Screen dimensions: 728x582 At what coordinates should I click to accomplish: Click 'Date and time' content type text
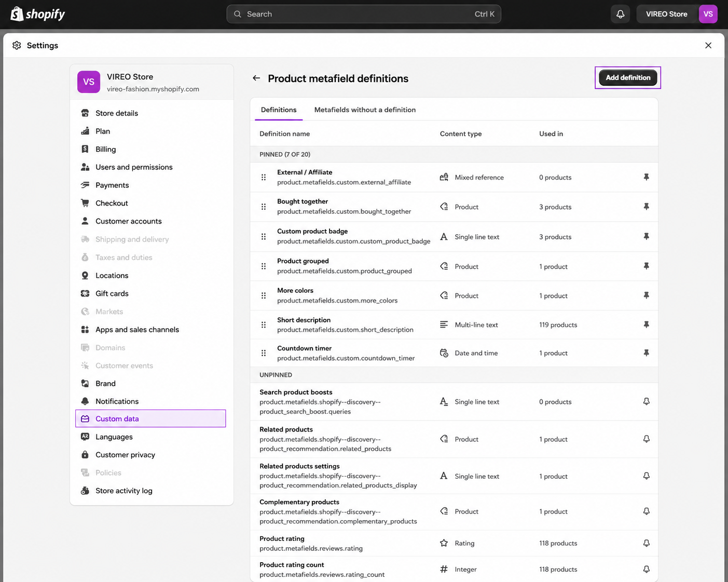pyautogui.click(x=476, y=353)
